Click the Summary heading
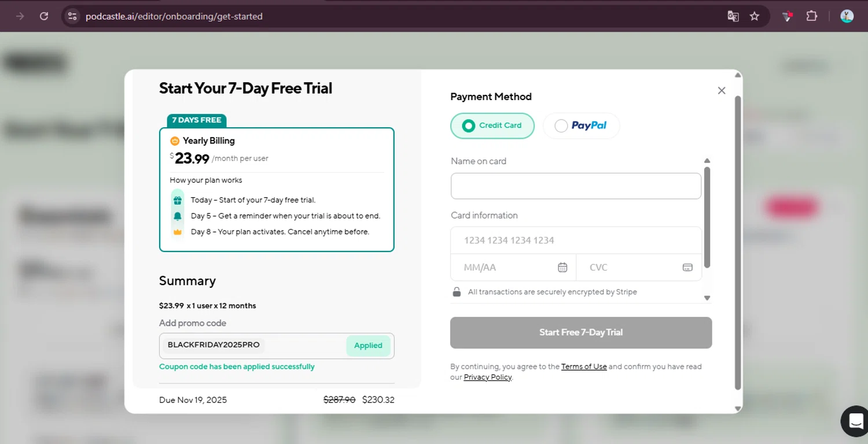Screen dimensions: 868x444 187,281
